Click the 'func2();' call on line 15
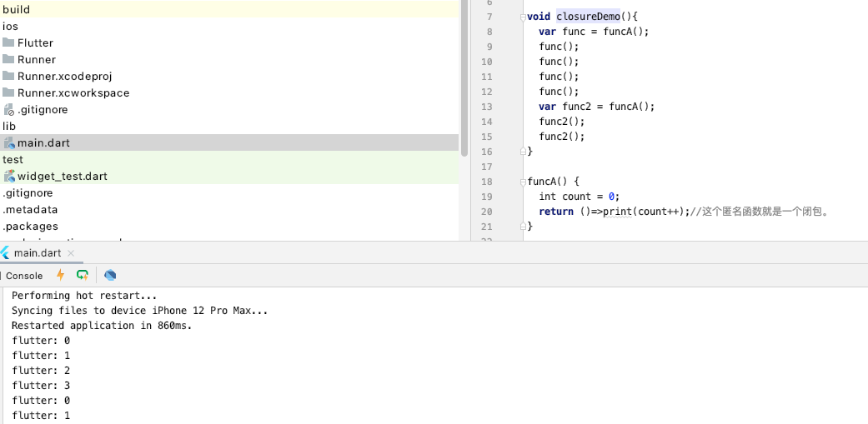This screenshot has height=424, width=868. (x=562, y=136)
